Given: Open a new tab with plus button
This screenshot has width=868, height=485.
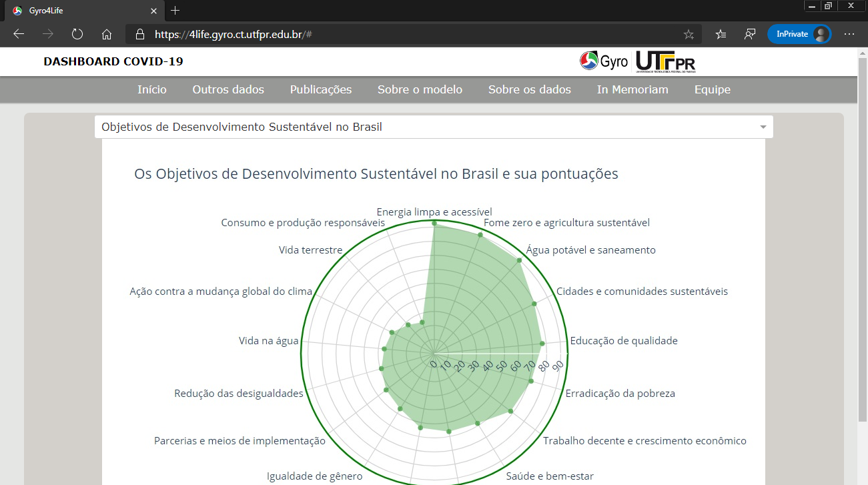Looking at the screenshot, I should tap(175, 11).
